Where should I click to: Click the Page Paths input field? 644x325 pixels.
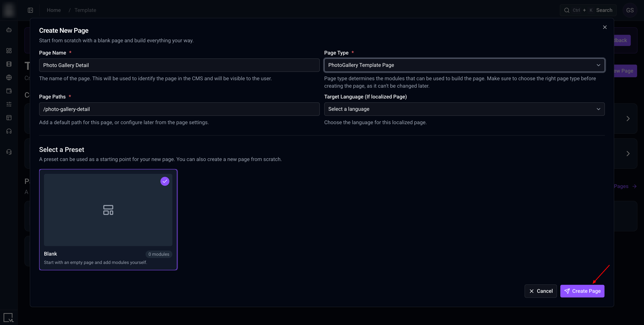pyautogui.click(x=179, y=109)
